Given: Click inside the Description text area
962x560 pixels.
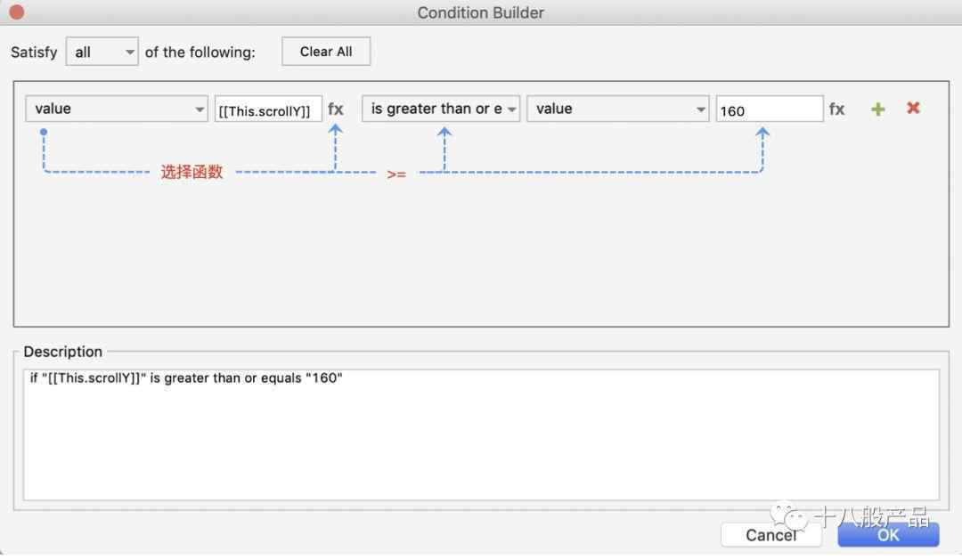Looking at the screenshot, I should (481, 434).
